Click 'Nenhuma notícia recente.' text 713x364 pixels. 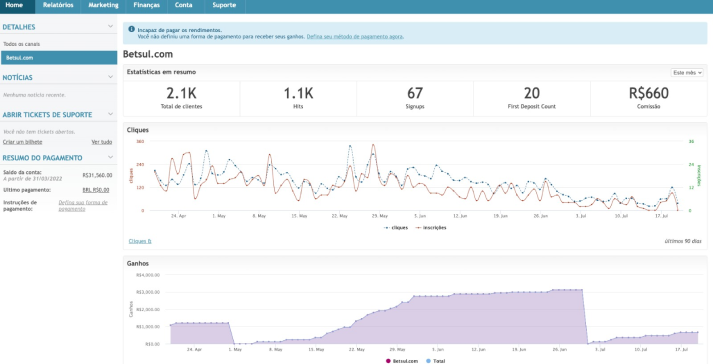(x=34, y=95)
